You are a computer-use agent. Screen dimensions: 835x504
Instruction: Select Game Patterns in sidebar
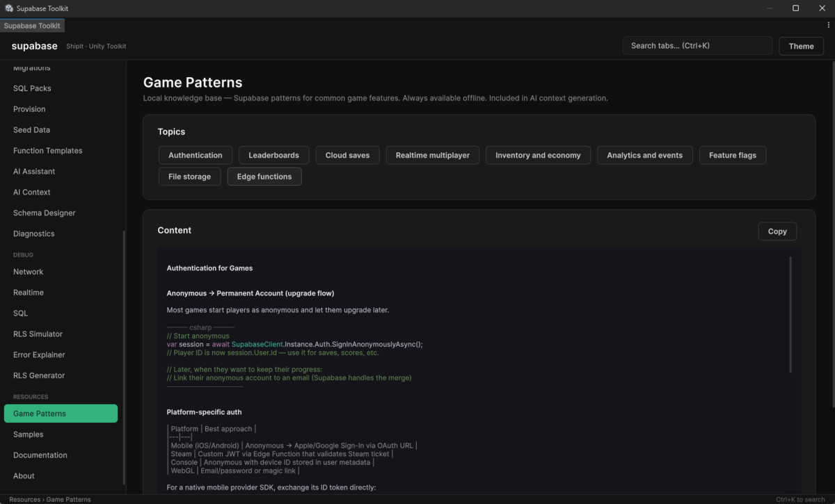(x=61, y=414)
